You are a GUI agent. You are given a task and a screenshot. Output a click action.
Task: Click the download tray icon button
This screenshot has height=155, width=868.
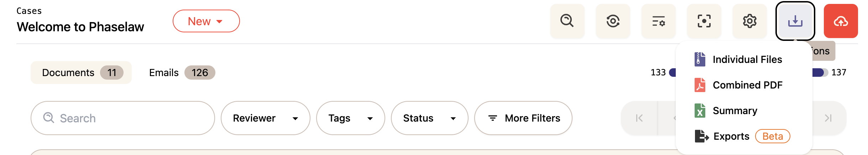click(795, 21)
